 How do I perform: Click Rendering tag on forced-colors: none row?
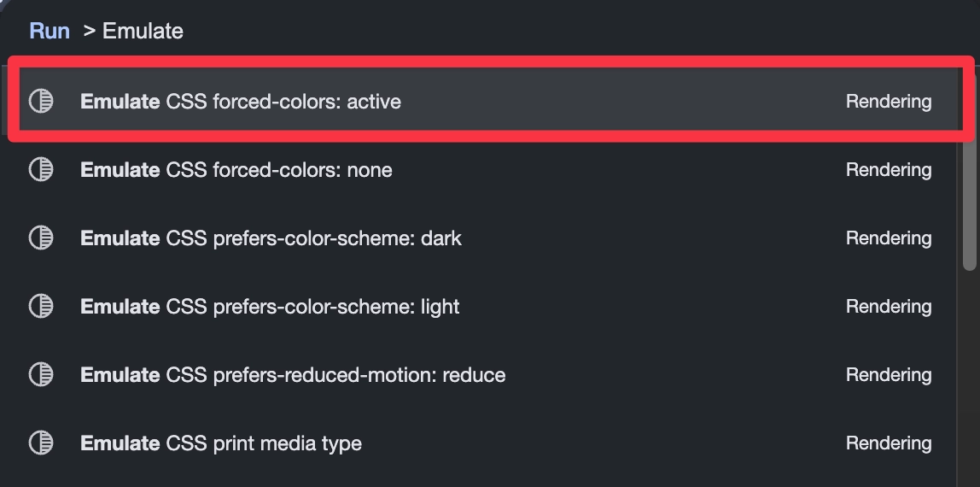(888, 170)
